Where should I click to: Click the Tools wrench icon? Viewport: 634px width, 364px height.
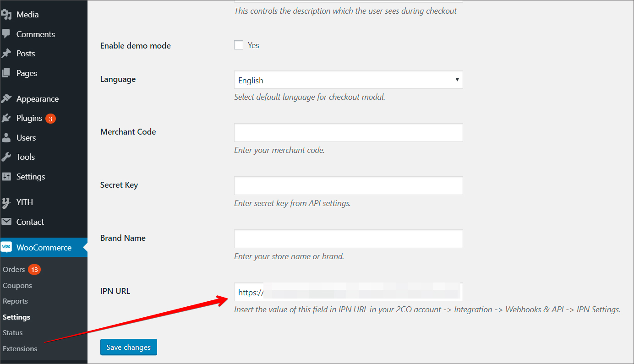[6, 157]
